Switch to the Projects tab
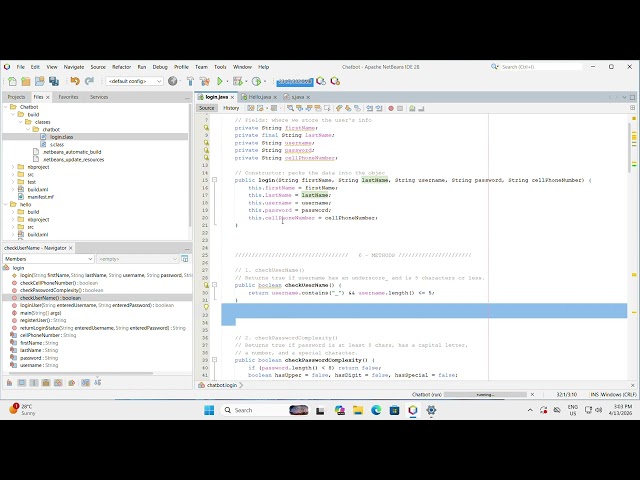Viewport: 640px width, 480px height. pyautogui.click(x=16, y=97)
